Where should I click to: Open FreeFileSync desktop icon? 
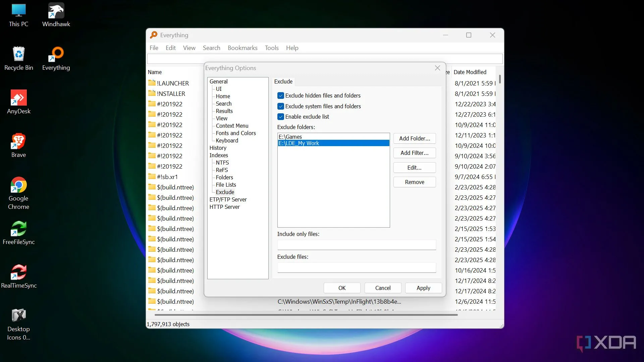point(18,233)
